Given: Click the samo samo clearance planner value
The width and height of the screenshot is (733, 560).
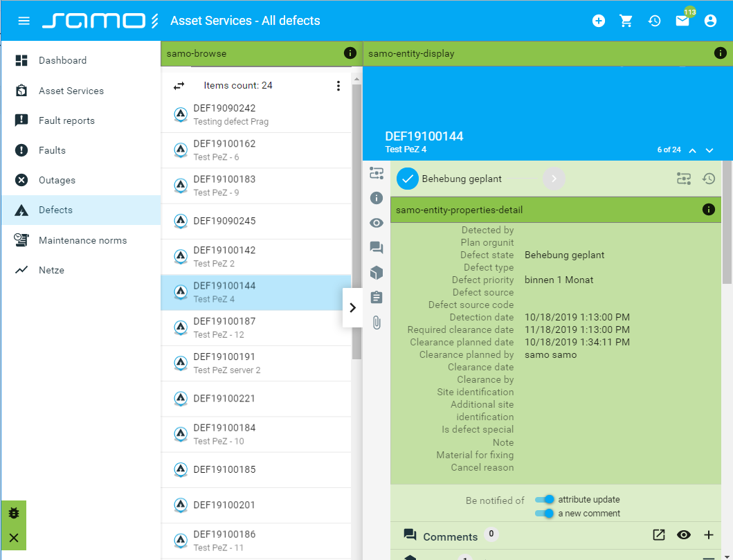Looking at the screenshot, I should pyautogui.click(x=551, y=355).
